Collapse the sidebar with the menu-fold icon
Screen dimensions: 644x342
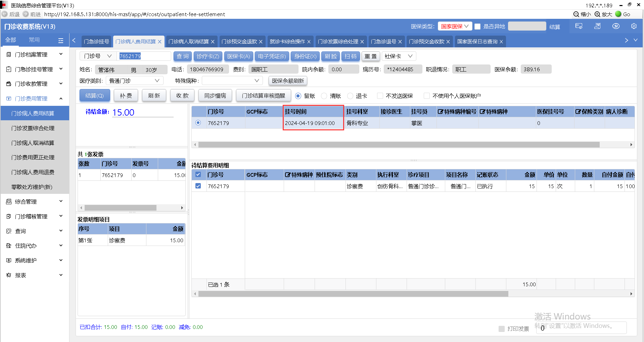pos(61,40)
